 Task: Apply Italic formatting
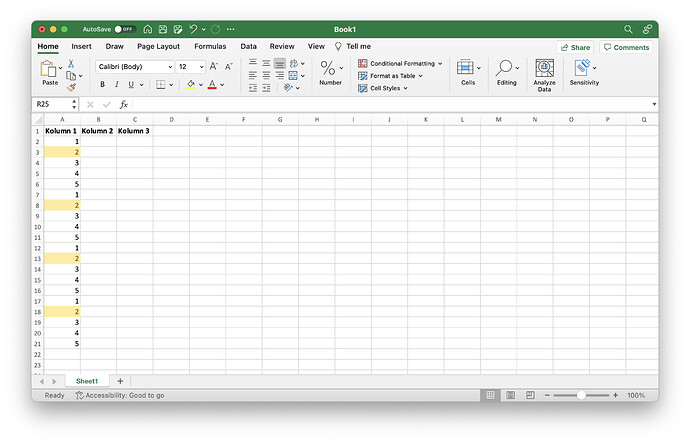point(117,84)
